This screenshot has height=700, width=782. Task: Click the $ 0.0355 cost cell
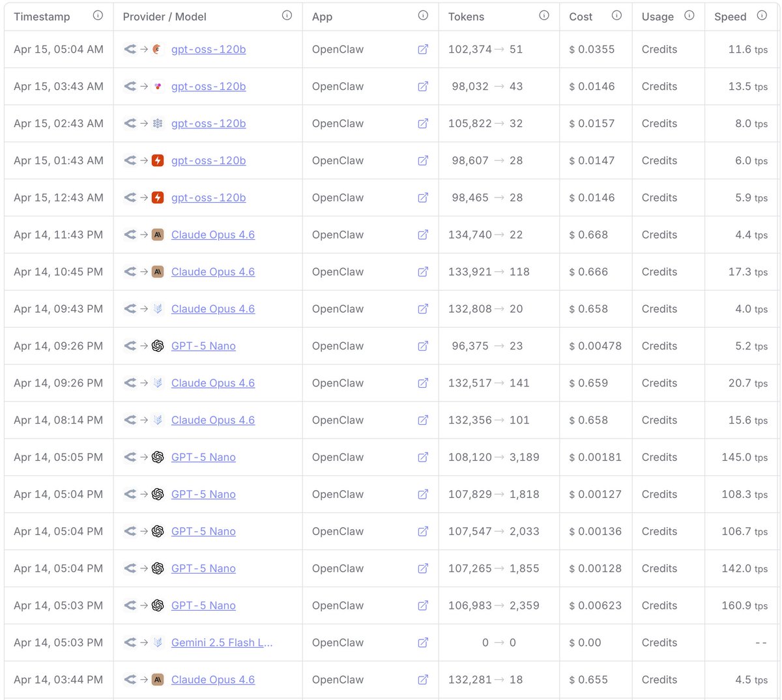[x=592, y=50]
